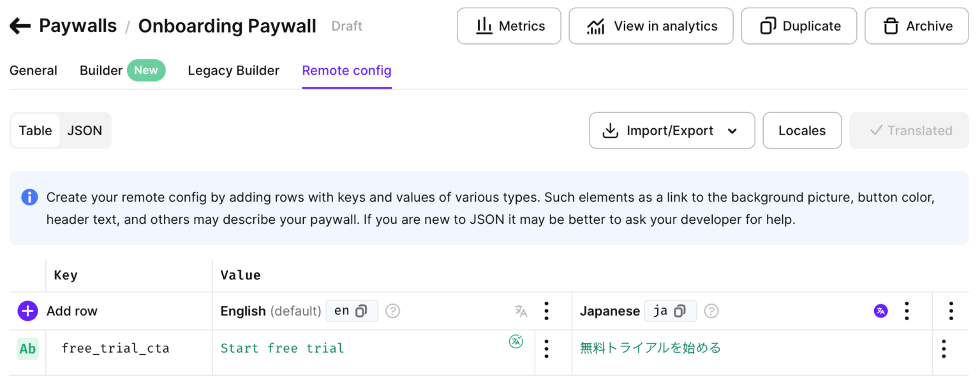
Task: Click the Locales button
Action: coord(801,131)
